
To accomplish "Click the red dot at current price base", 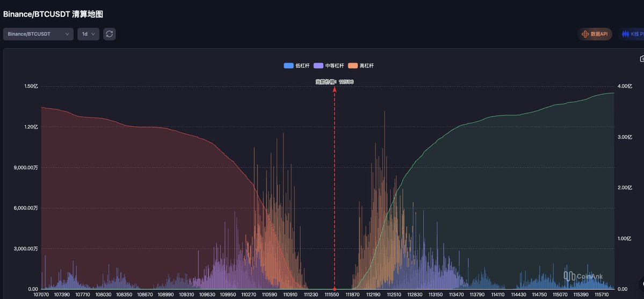I will (x=334, y=289).
